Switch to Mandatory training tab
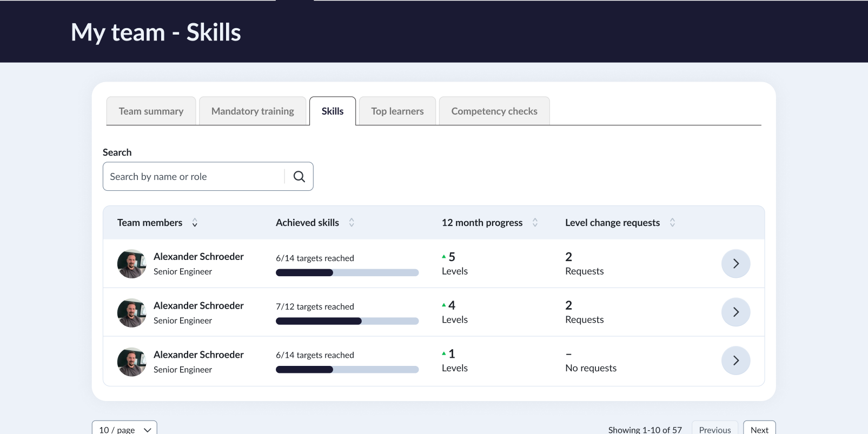Image resolution: width=868 pixels, height=434 pixels. pos(253,111)
